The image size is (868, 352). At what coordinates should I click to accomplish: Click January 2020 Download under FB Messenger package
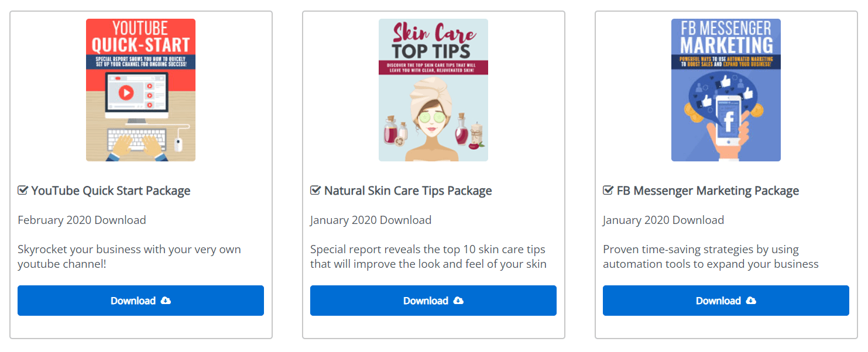[x=663, y=220]
